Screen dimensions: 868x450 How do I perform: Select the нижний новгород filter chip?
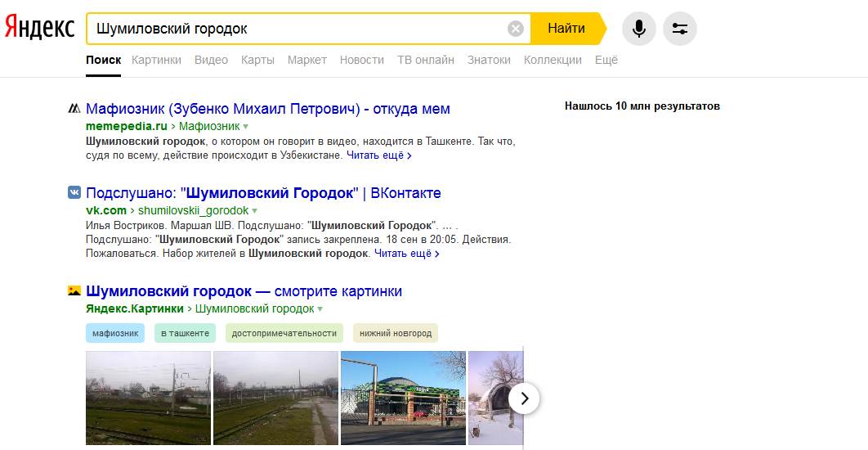tap(396, 333)
